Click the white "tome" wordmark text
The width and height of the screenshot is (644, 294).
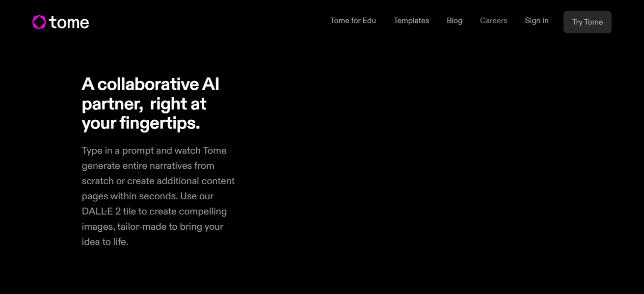[x=69, y=23]
